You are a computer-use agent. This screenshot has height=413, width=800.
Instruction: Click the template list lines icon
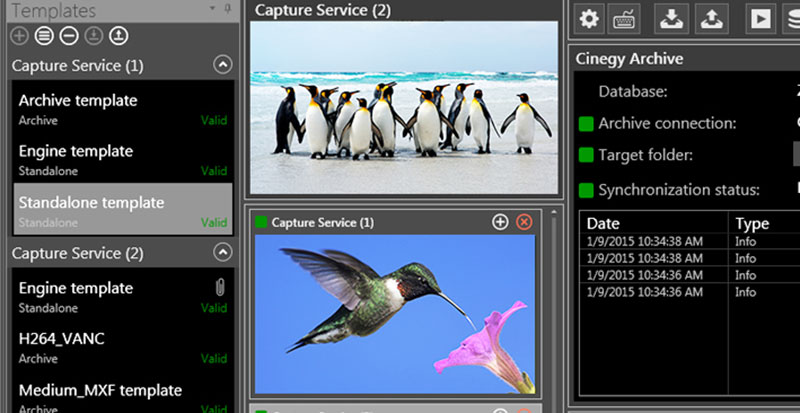click(x=44, y=36)
